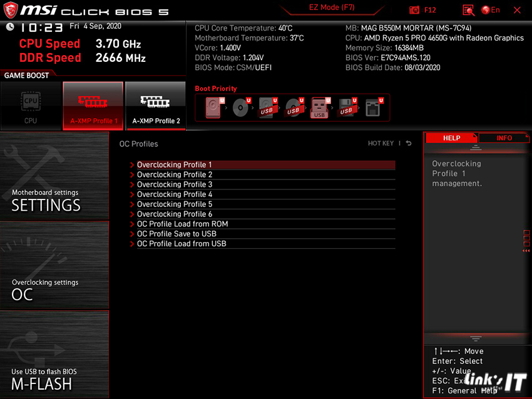This screenshot has width=532, height=399.
Task: Close BIOS with the X icon
Action: [x=517, y=10]
